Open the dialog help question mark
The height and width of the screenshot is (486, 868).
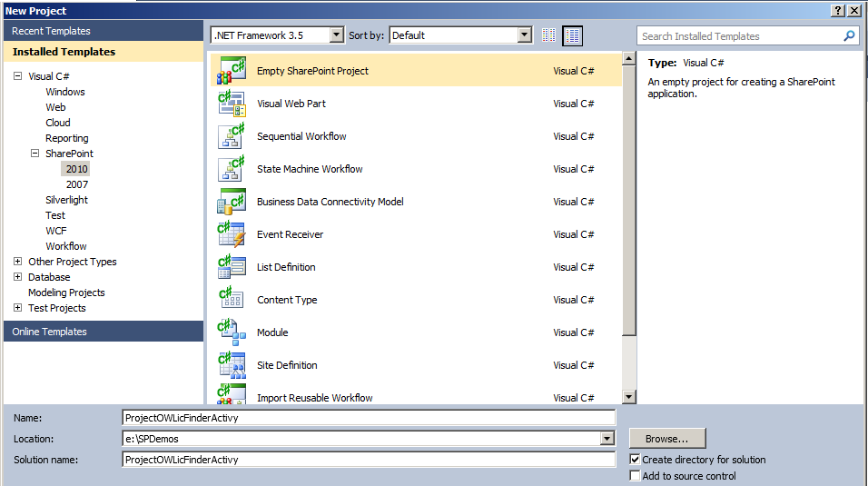(x=838, y=11)
